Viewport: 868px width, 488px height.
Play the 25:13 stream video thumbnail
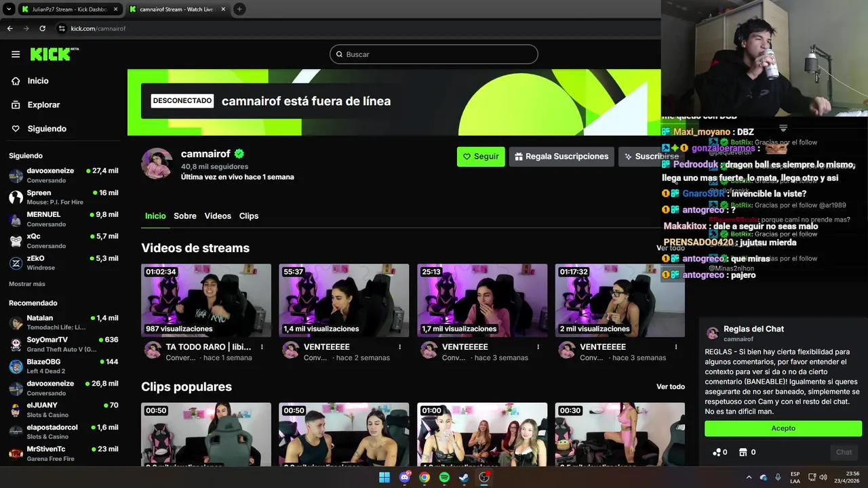click(x=482, y=300)
